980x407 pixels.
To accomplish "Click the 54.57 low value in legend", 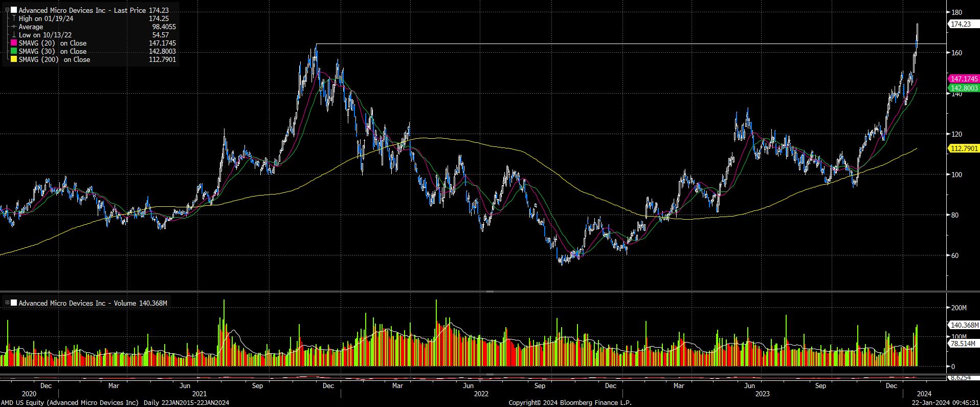I will [x=161, y=35].
